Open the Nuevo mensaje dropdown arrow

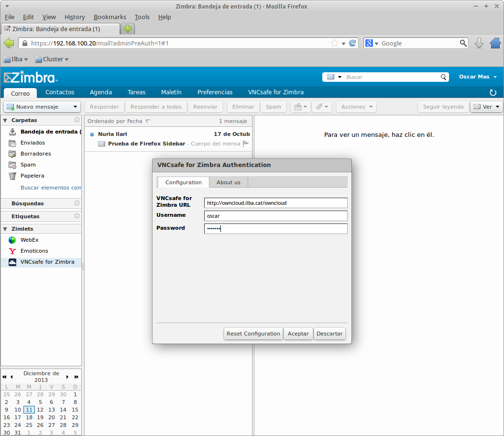[75, 107]
